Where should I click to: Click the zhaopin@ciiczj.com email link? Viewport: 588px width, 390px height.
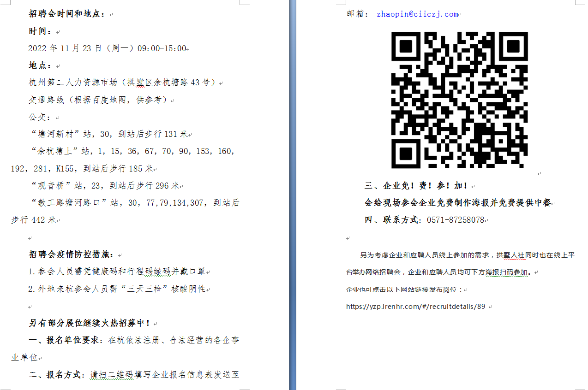pyautogui.click(x=417, y=14)
